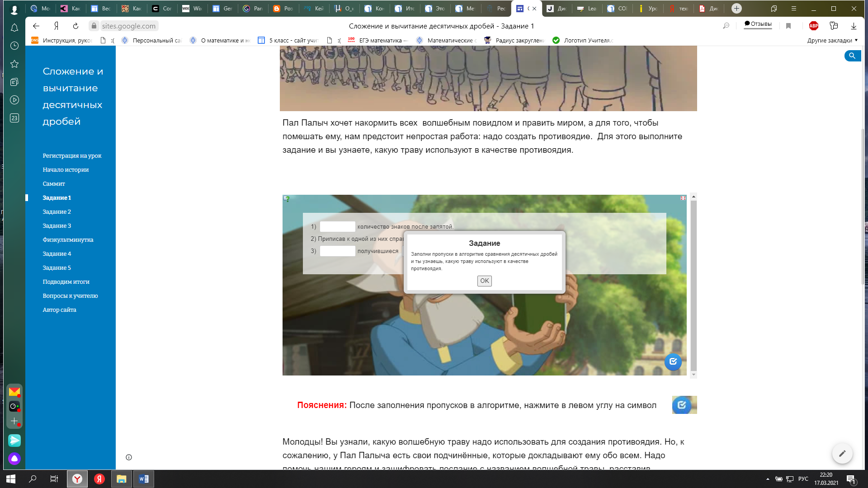Screen dimensions: 868x488
Task: Click the browser downloads arrow icon
Action: point(854,26)
